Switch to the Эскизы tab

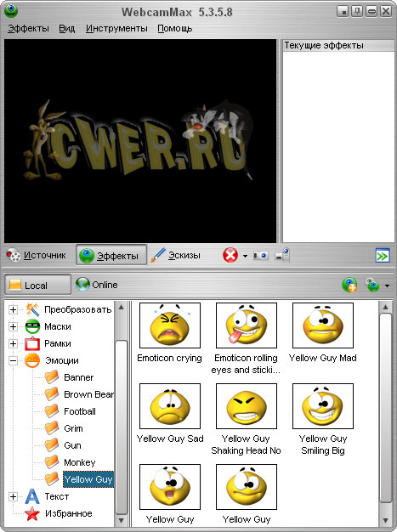point(176,255)
